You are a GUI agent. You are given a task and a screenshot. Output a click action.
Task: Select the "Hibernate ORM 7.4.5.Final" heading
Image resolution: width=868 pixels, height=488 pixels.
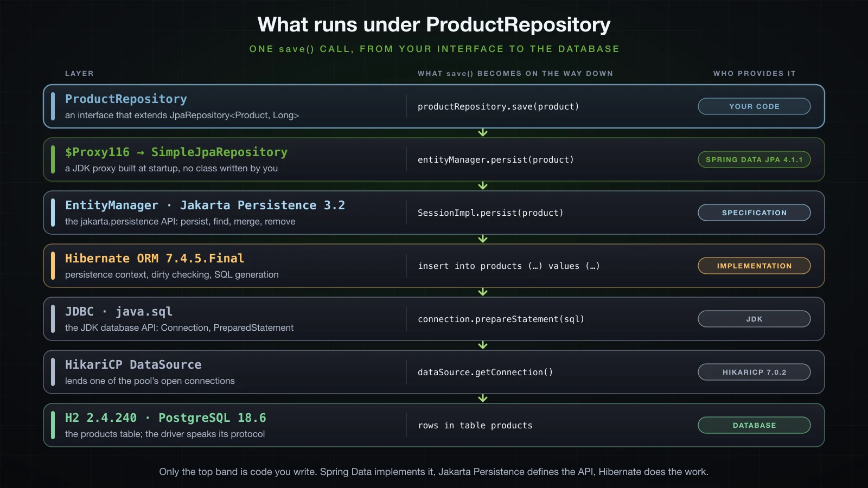pos(155,258)
